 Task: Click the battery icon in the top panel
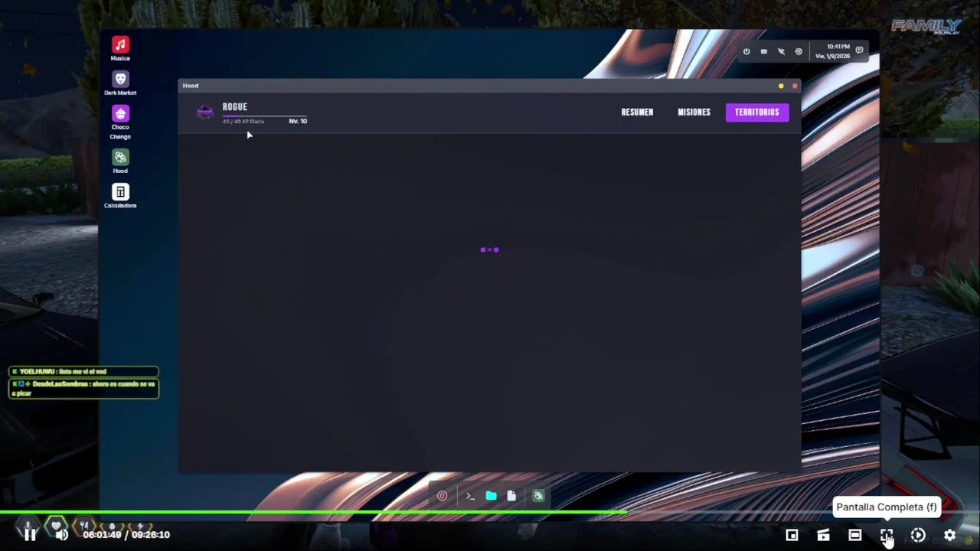(x=764, y=51)
